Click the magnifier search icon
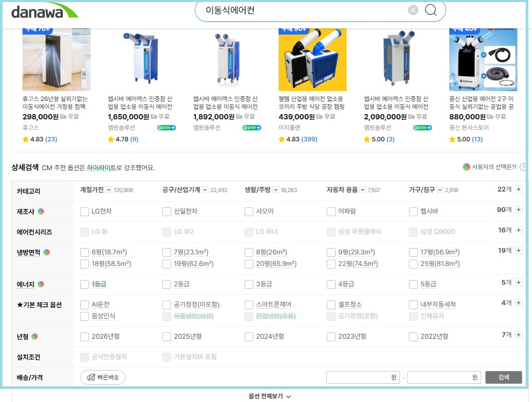 click(430, 10)
